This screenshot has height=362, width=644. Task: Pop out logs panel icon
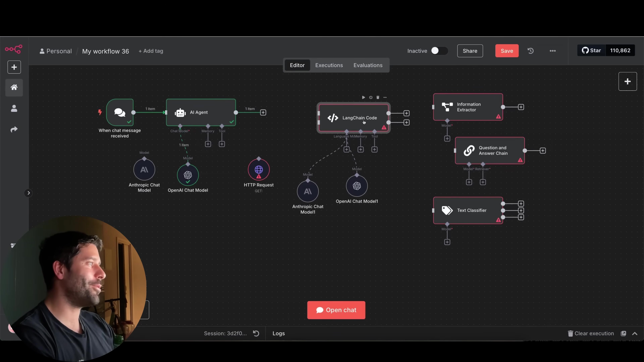[x=623, y=333]
